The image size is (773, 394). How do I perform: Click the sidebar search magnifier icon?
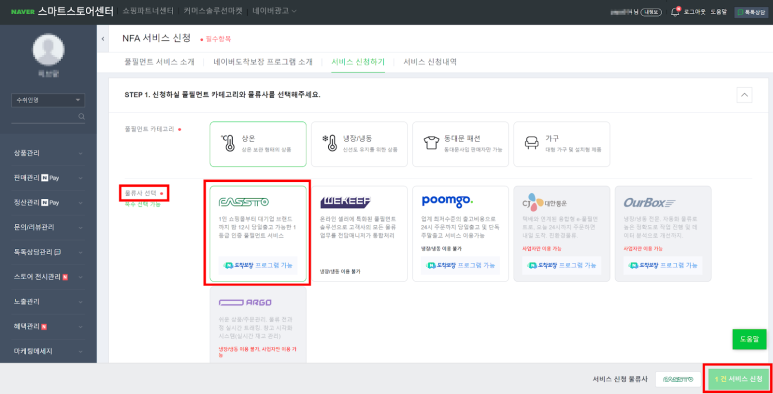point(81,116)
